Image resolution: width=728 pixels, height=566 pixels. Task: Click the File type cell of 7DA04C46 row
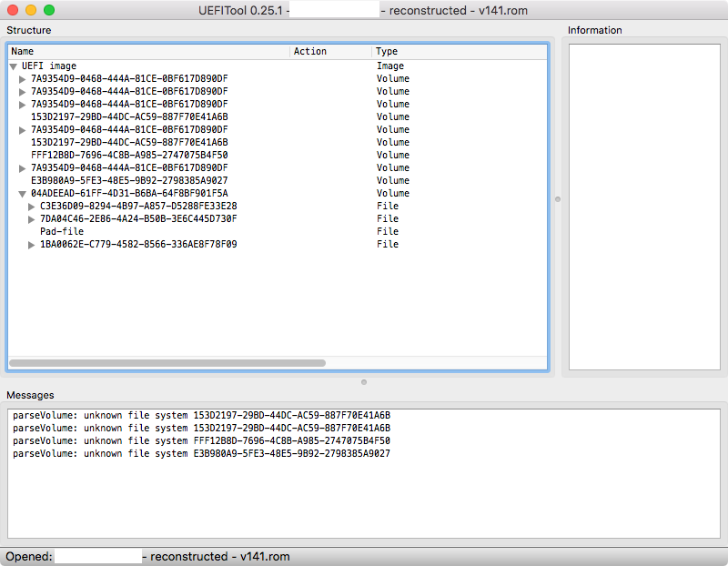388,218
